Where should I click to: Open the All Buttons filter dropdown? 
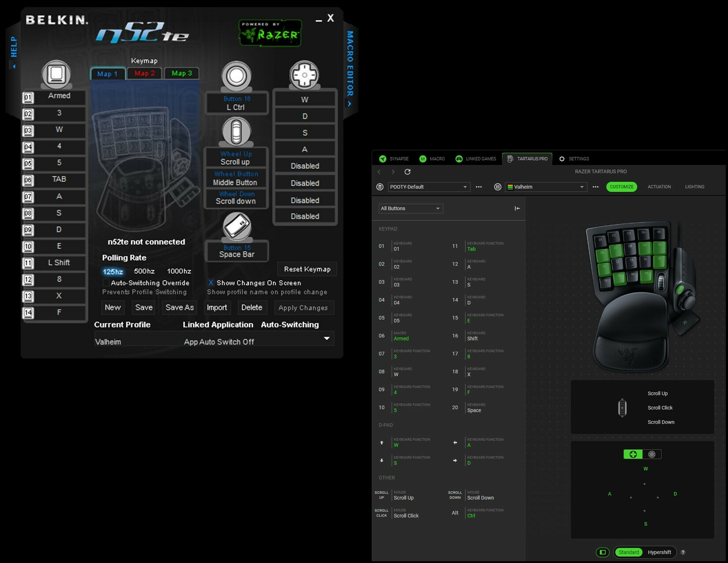(x=411, y=208)
